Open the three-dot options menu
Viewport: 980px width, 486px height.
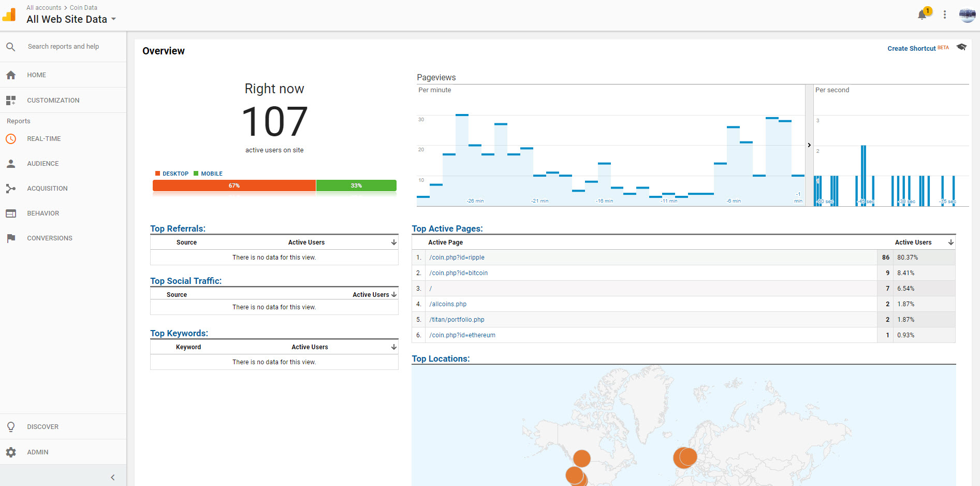[x=945, y=15]
